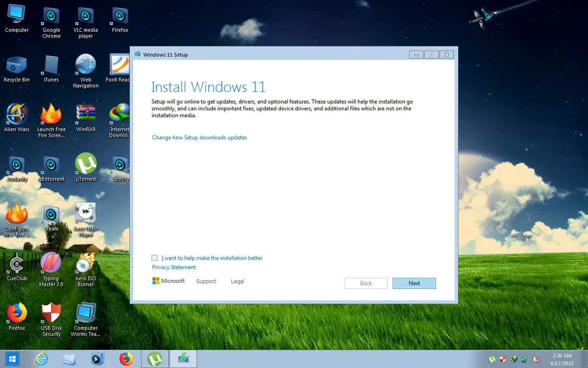Open the Google Chrome desktop shortcut
This screenshot has height=368, width=588.
coord(51,22)
